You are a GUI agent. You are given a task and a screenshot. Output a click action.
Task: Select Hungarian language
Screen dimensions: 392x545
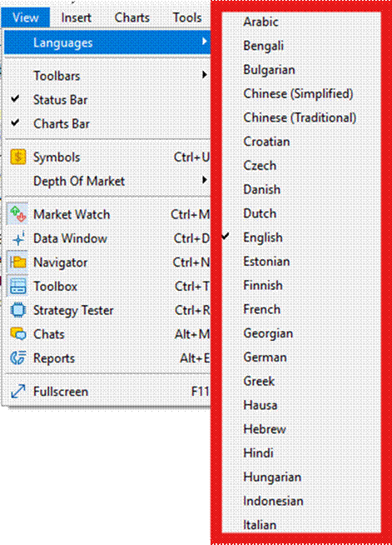pyautogui.click(x=272, y=477)
